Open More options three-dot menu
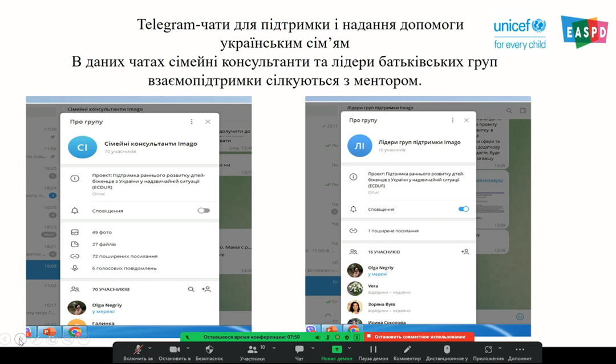This screenshot has width=616, height=364. coord(519,350)
